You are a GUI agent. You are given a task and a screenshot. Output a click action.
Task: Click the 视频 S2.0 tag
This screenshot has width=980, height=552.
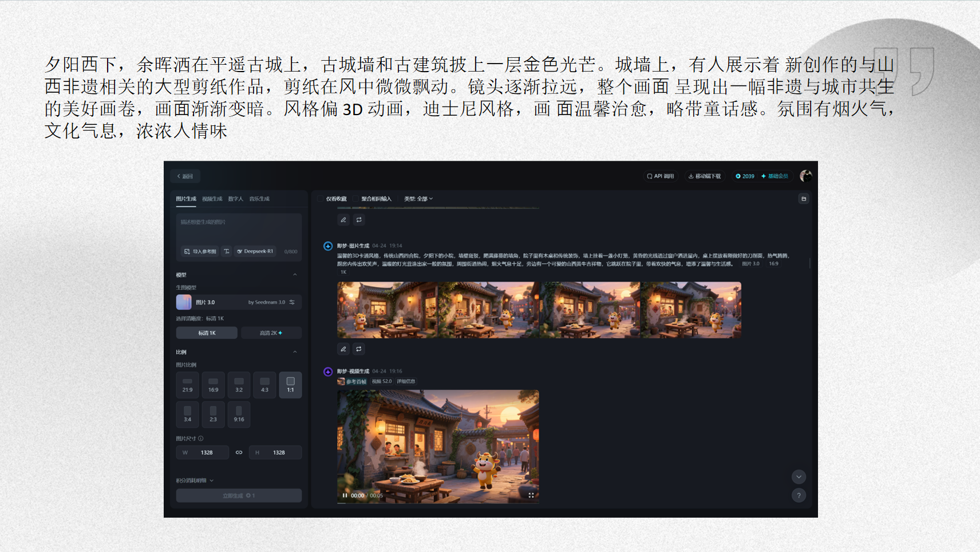coord(382,381)
